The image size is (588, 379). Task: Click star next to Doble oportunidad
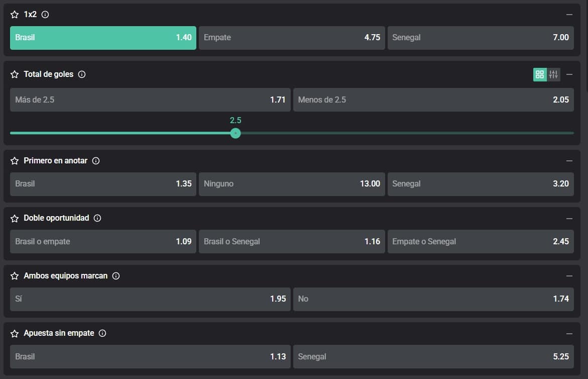15,218
